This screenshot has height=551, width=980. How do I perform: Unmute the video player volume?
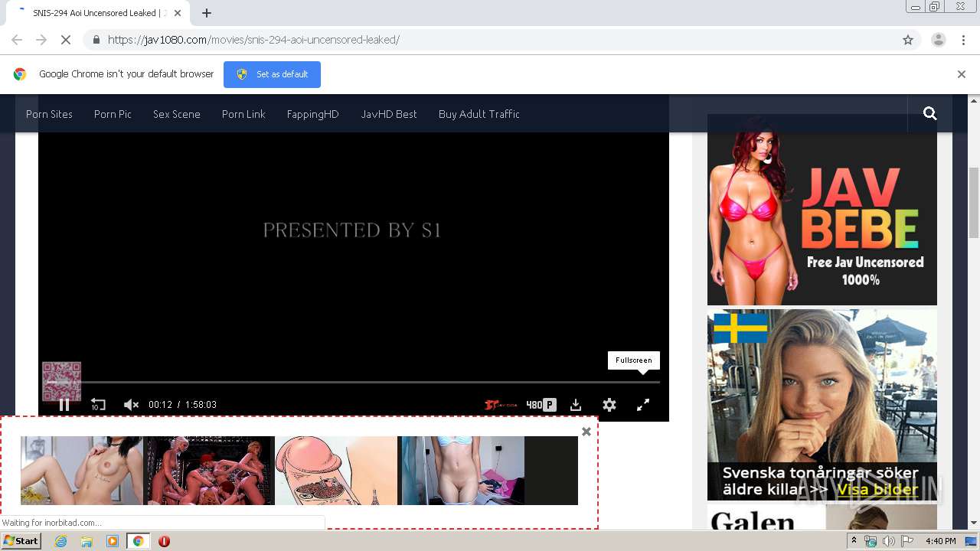[x=131, y=405]
